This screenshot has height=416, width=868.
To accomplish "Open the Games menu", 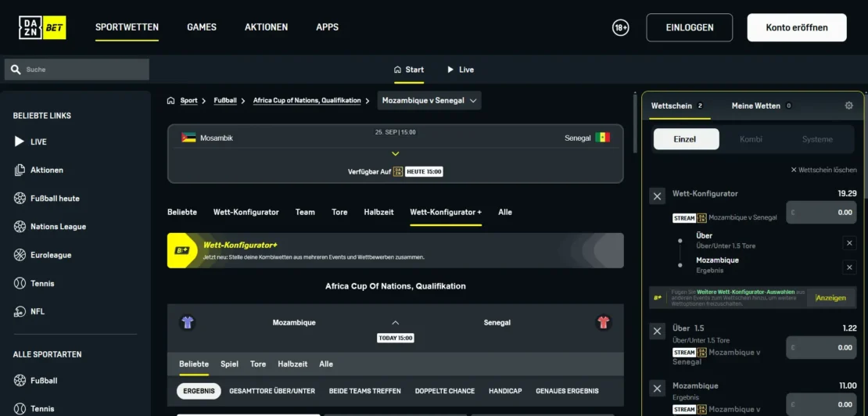I will point(202,27).
